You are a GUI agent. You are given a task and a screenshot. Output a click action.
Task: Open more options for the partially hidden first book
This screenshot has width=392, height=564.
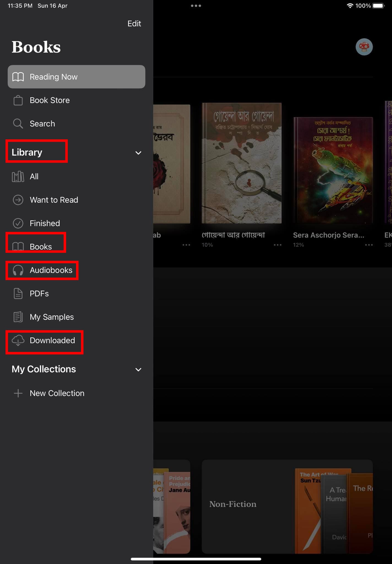pyautogui.click(x=186, y=245)
